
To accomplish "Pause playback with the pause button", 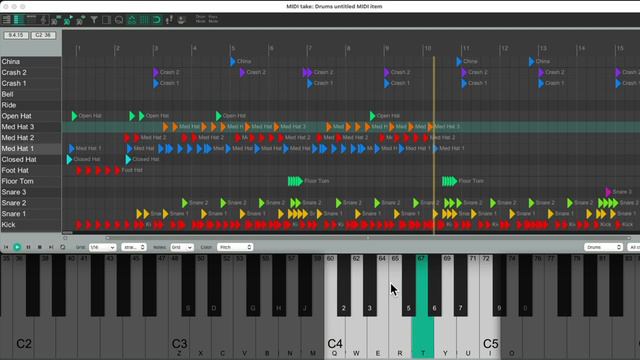I will coord(28,247).
